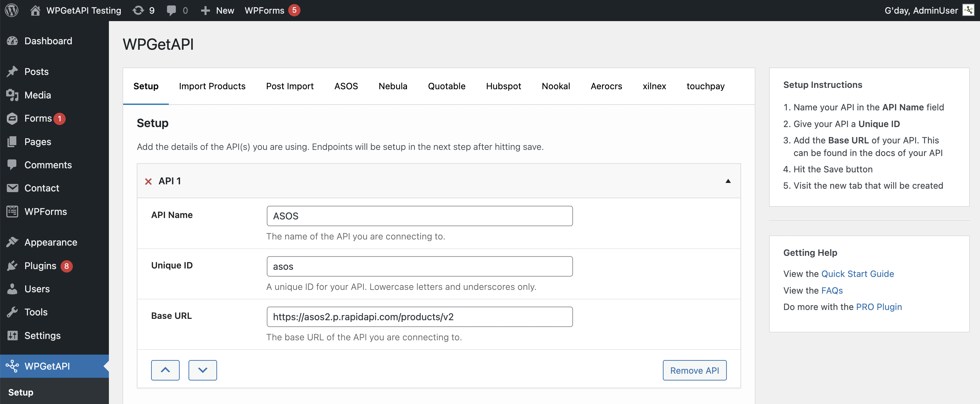Open the Nookal tab
The height and width of the screenshot is (404, 980).
pos(556,86)
